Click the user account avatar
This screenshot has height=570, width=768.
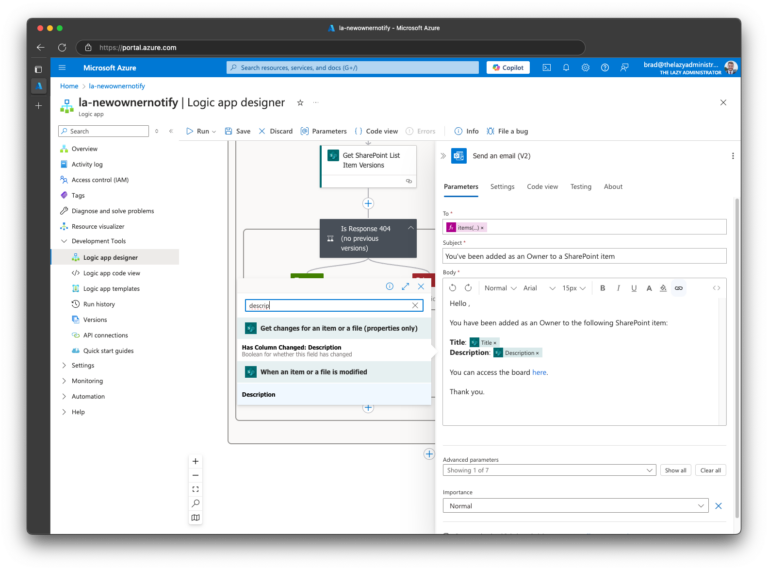coord(731,68)
